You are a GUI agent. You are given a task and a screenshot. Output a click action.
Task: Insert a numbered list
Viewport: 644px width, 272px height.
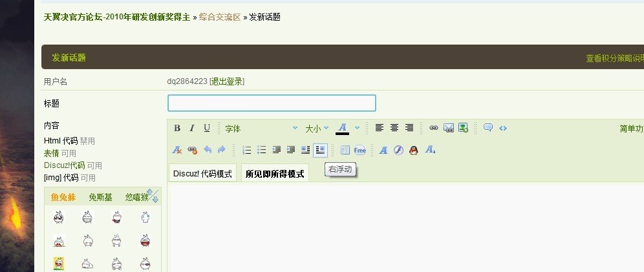246,150
